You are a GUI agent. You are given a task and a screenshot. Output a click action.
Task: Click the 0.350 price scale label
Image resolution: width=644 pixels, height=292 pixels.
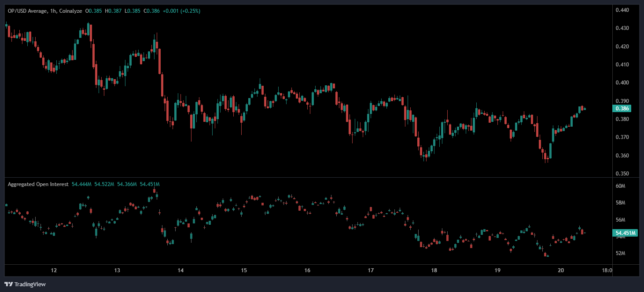[x=622, y=174]
